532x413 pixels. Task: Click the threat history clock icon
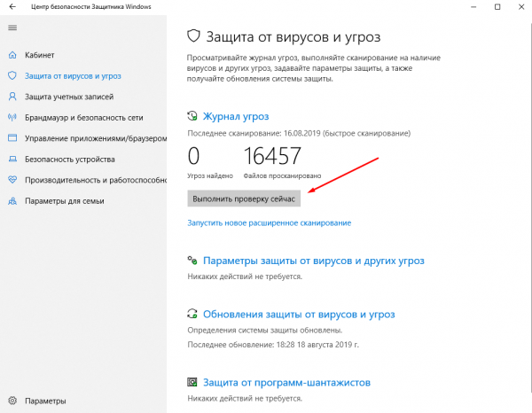(x=192, y=116)
